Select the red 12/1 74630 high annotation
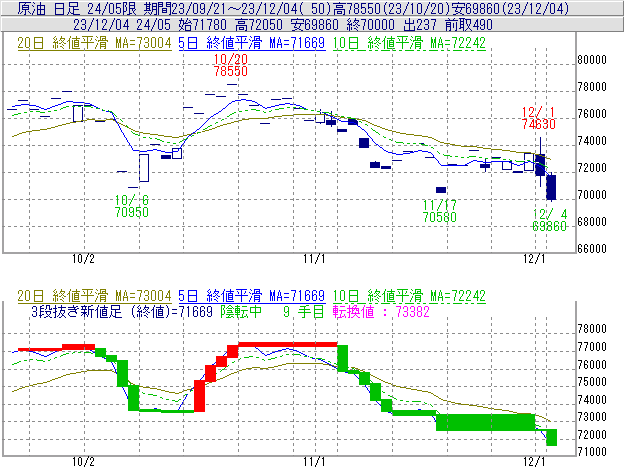Viewport: 624px width, 475px height. [x=538, y=118]
